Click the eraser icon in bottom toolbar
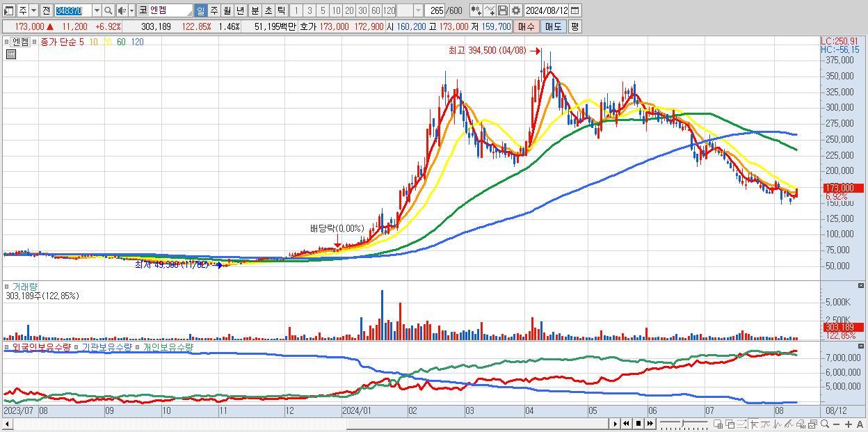 (801, 424)
